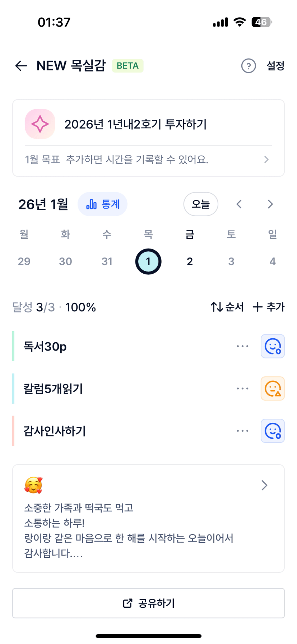This screenshot has height=644, width=297.
Task: Toggle the 칼럼5개읽기 status face
Action: point(273,389)
